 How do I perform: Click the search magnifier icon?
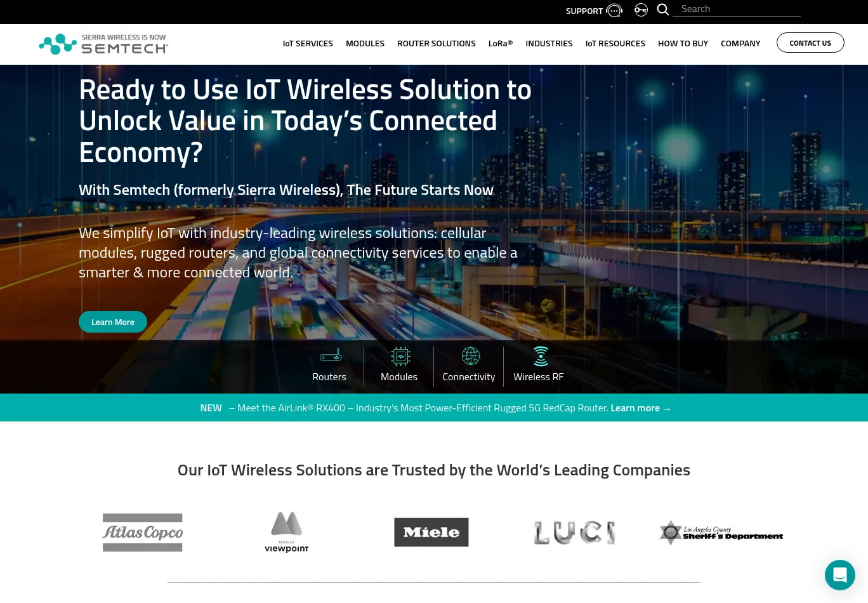coord(662,10)
